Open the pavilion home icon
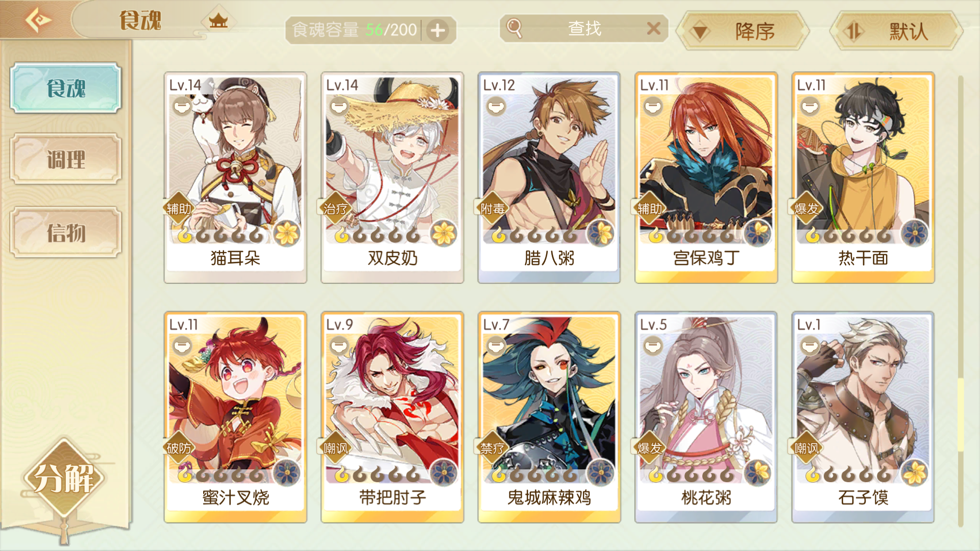 coord(218,21)
